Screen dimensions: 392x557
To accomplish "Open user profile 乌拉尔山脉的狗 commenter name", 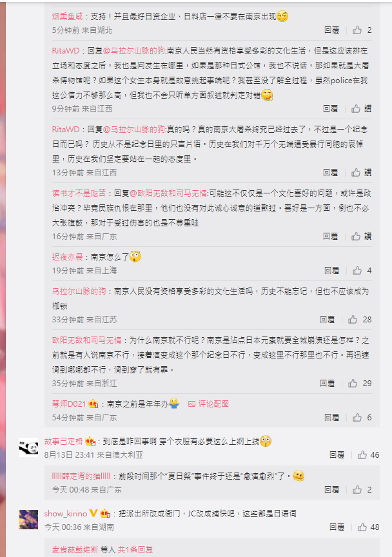I will point(79,291).
